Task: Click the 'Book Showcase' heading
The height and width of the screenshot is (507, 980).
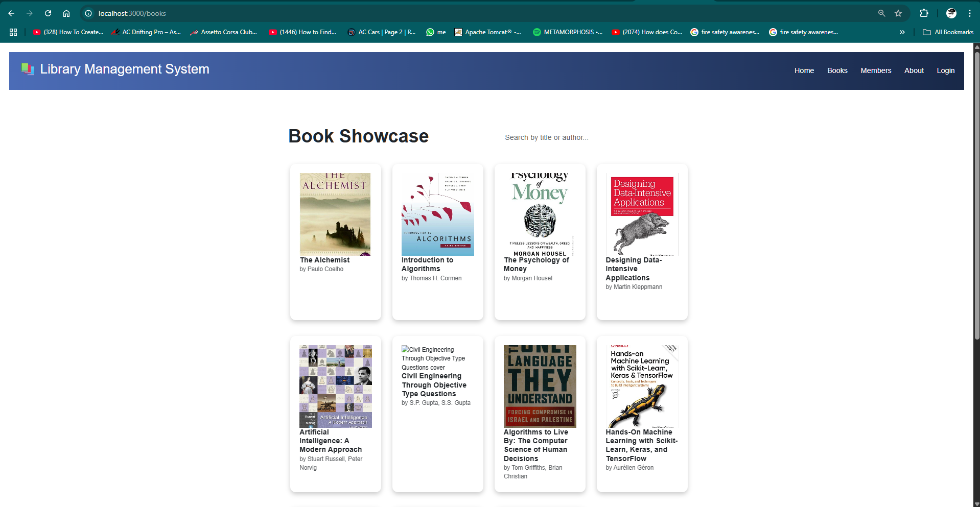Action: (x=359, y=136)
